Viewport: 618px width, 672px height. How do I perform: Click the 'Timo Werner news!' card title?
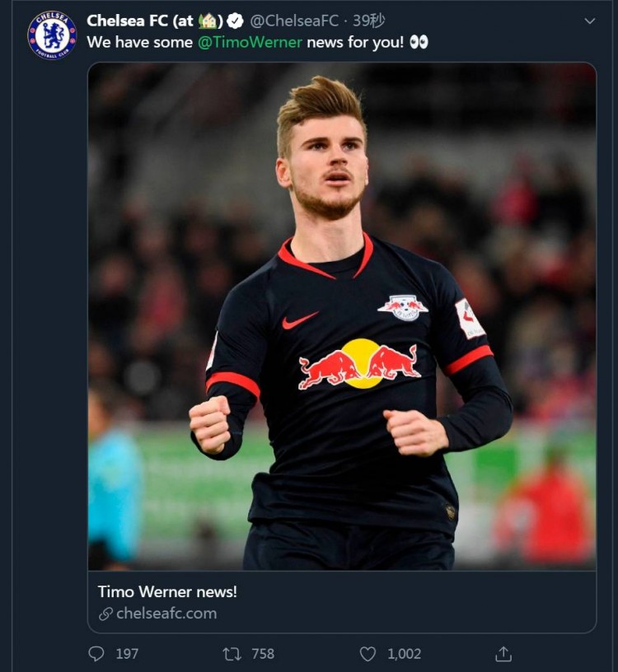point(167,592)
